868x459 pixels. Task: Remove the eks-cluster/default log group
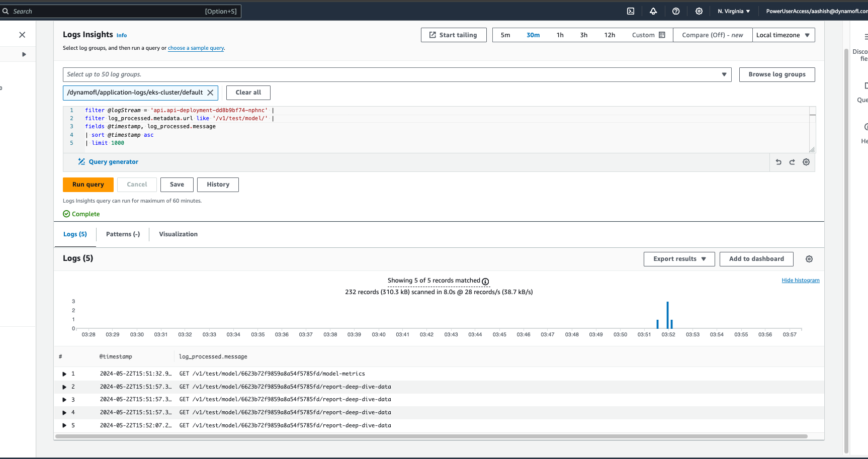coord(210,93)
